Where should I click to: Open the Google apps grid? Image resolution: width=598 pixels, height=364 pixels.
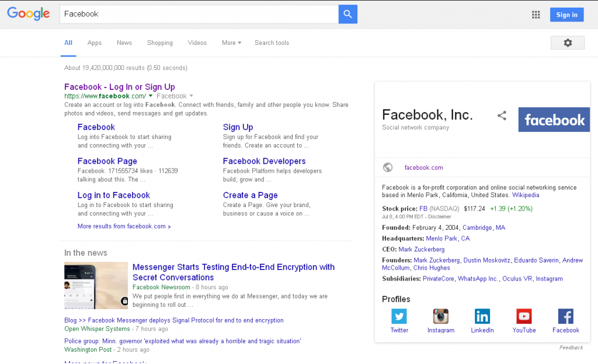(x=536, y=15)
